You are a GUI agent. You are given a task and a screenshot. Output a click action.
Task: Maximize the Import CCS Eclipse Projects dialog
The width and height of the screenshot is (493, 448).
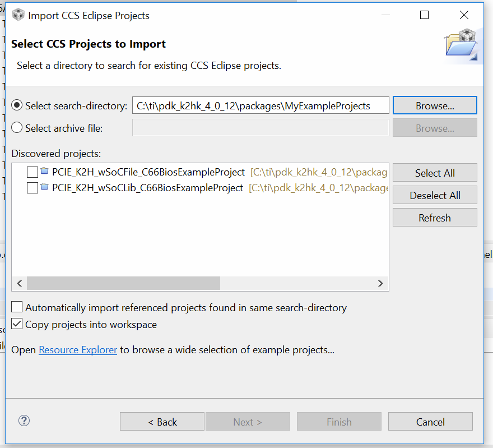[424, 15]
